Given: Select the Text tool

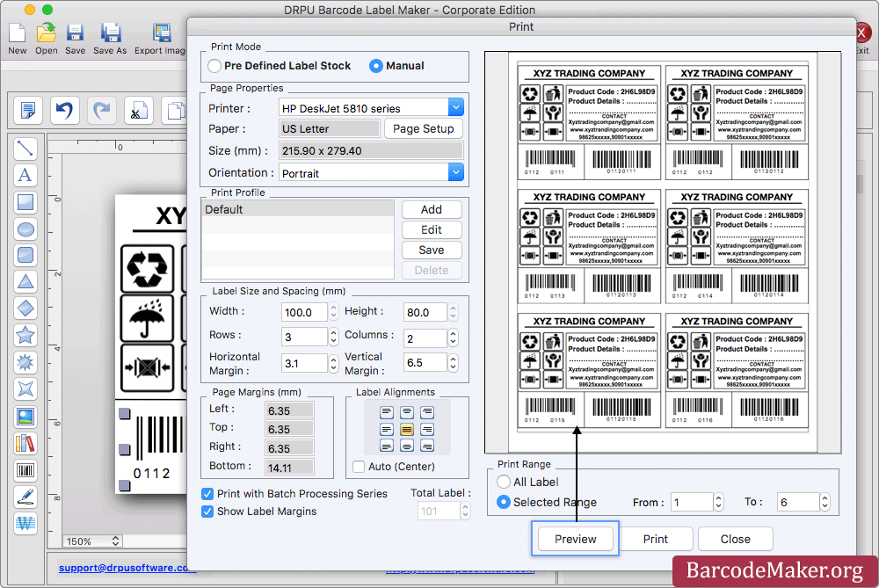Looking at the screenshot, I should pyautogui.click(x=25, y=175).
